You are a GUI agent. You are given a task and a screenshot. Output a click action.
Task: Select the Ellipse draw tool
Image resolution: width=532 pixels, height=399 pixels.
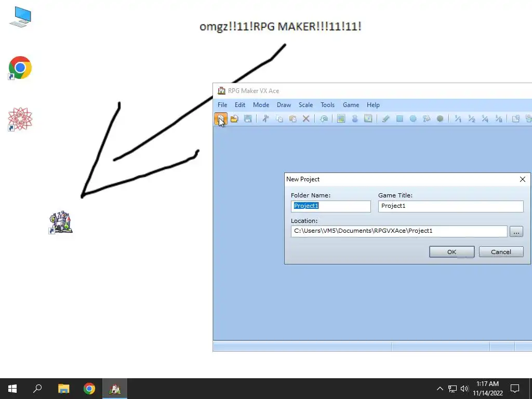point(413,118)
